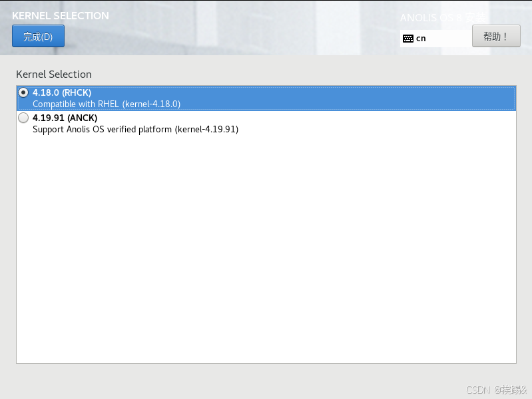Click the KERNEL SELECTION page heading

(x=61, y=15)
